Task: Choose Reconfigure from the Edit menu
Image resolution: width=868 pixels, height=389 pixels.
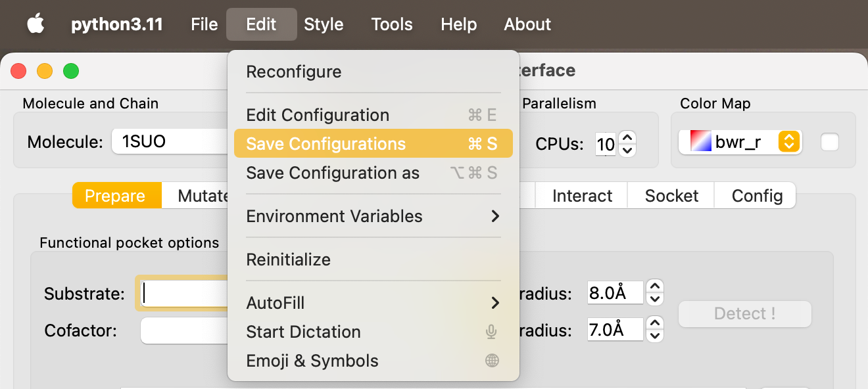Action: pyautogui.click(x=373, y=72)
